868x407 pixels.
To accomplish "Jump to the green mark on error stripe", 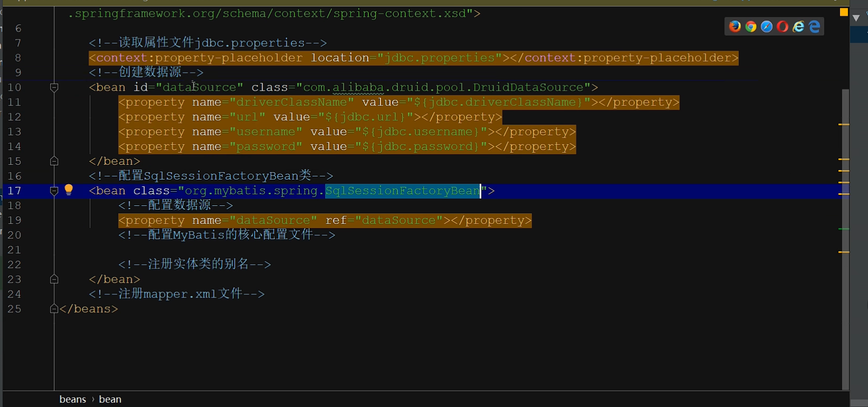I will tap(844, 229).
